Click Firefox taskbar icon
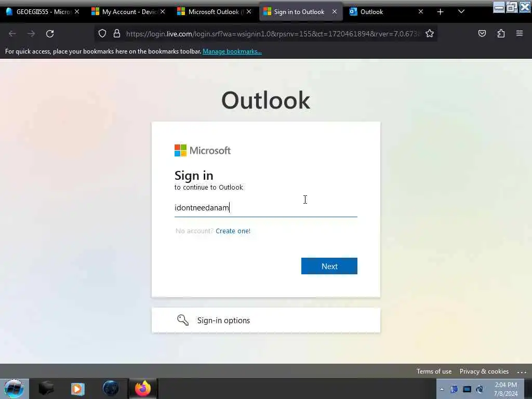This screenshot has width=532, height=399. [143, 389]
